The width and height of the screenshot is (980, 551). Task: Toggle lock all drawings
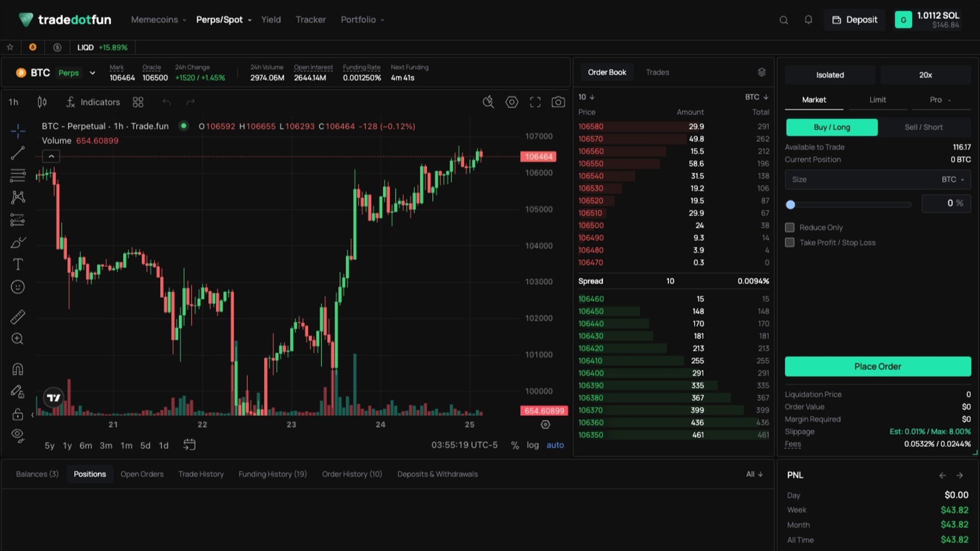pos(18,414)
